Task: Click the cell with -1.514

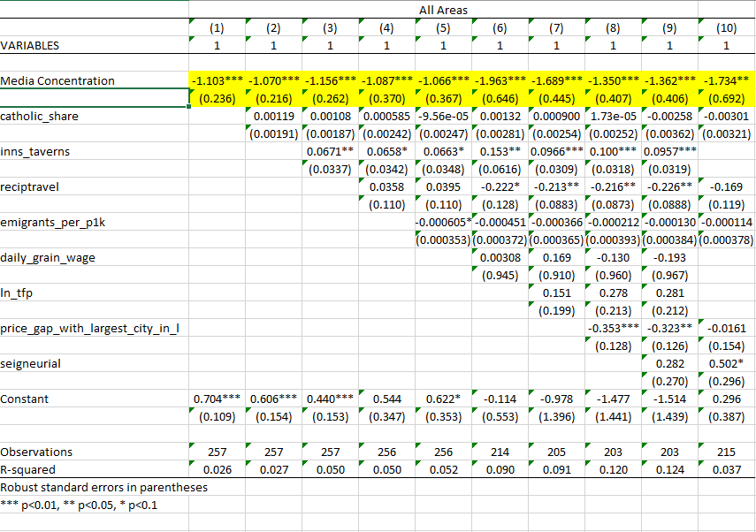Action: 669,399
